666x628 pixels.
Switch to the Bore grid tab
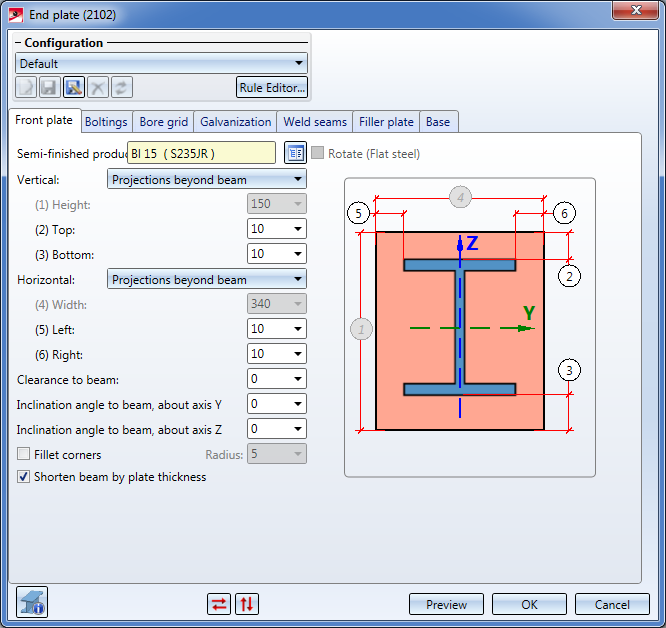click(164, 122)
